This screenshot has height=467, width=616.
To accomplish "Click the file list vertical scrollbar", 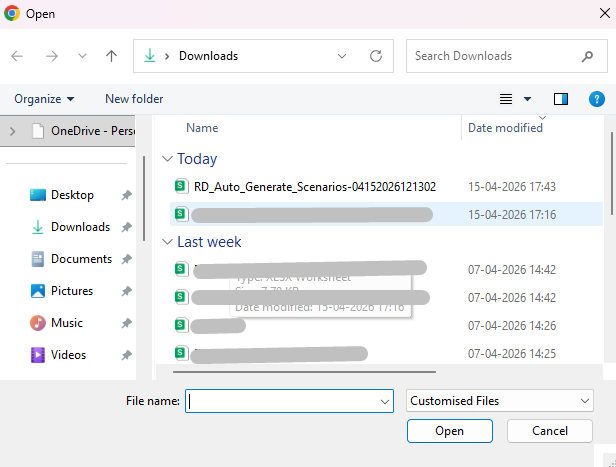I will click(611, 174).
